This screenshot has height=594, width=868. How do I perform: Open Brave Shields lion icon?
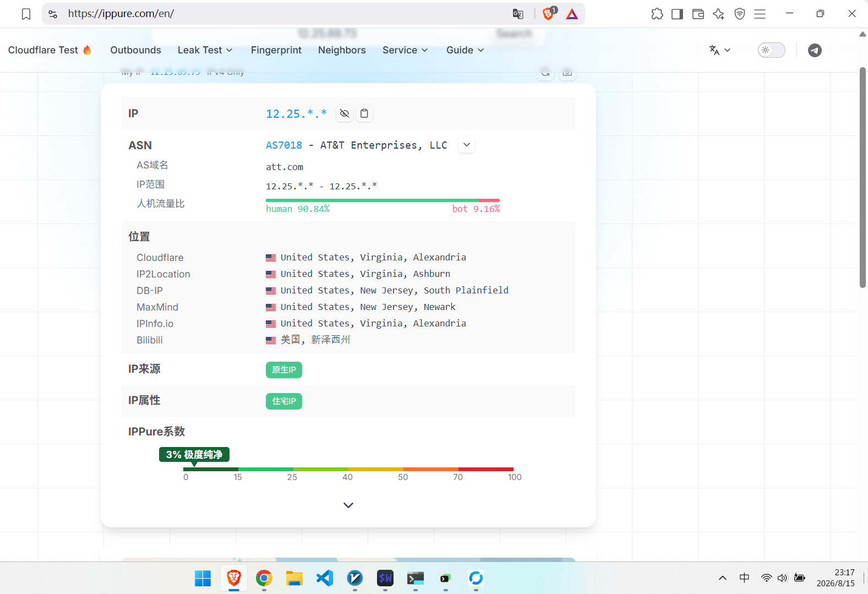[x=549, y=13]
